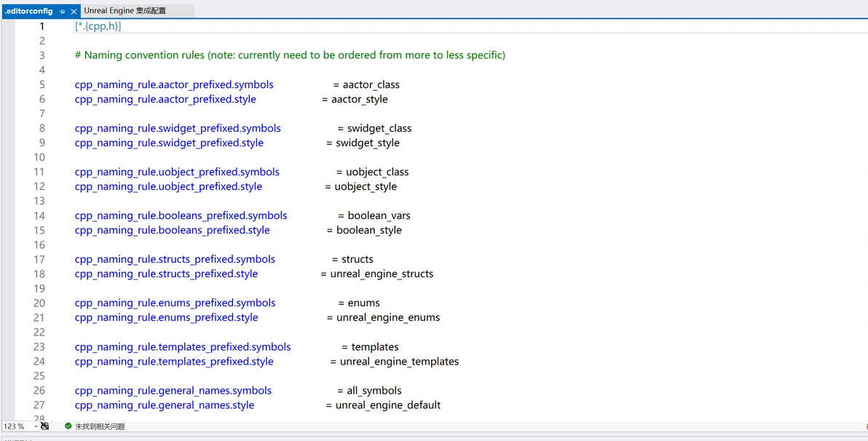Image resolution: width=868 pixels, height=441 pixels.
Task: Open the 123 % zoom dropdown
Action: tap(36, 426)
